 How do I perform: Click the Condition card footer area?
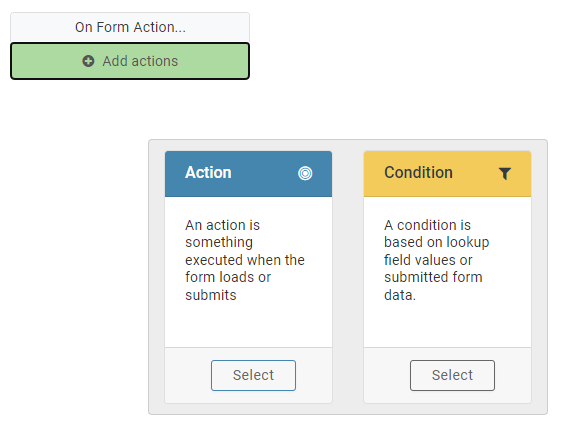click(x=447, y=375)
